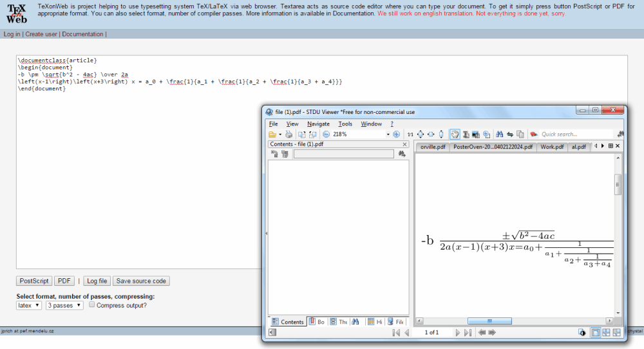Go to the last page
644x349 pixels.
(x=468, y=332)
